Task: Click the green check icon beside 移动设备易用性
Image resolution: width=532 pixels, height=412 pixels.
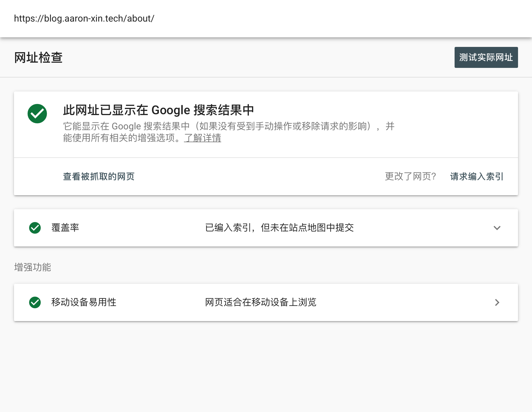Action: click(x=35, y=302)
